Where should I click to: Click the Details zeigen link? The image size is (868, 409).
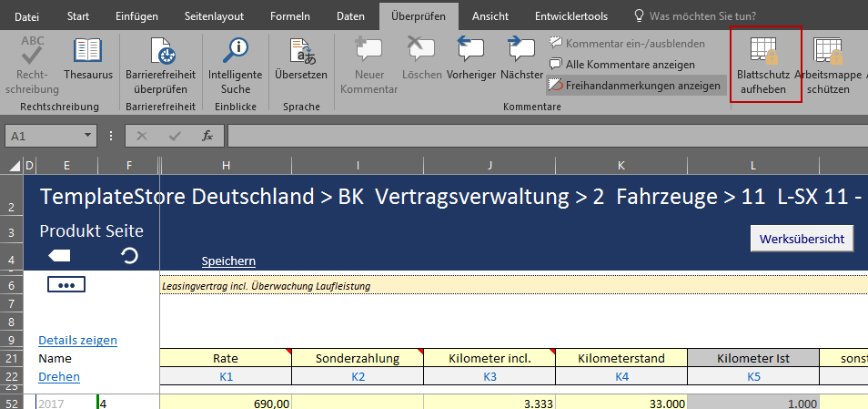coord(77,341)
